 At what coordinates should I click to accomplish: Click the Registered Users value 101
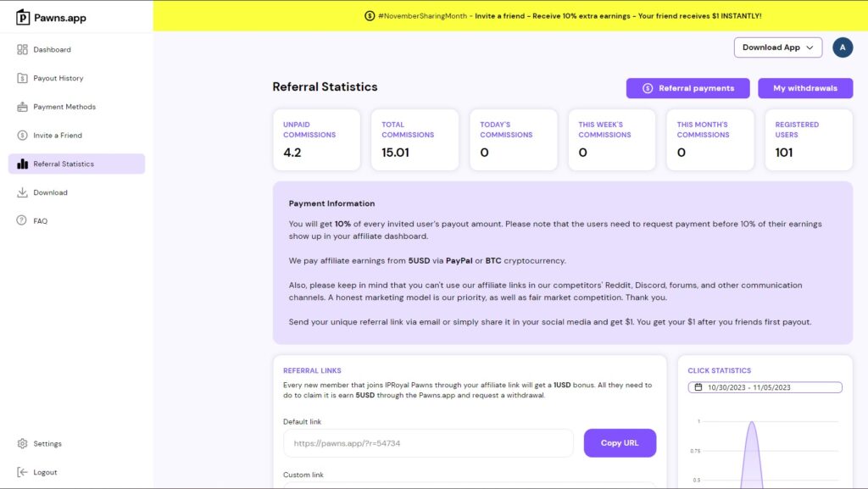point(784,153)
